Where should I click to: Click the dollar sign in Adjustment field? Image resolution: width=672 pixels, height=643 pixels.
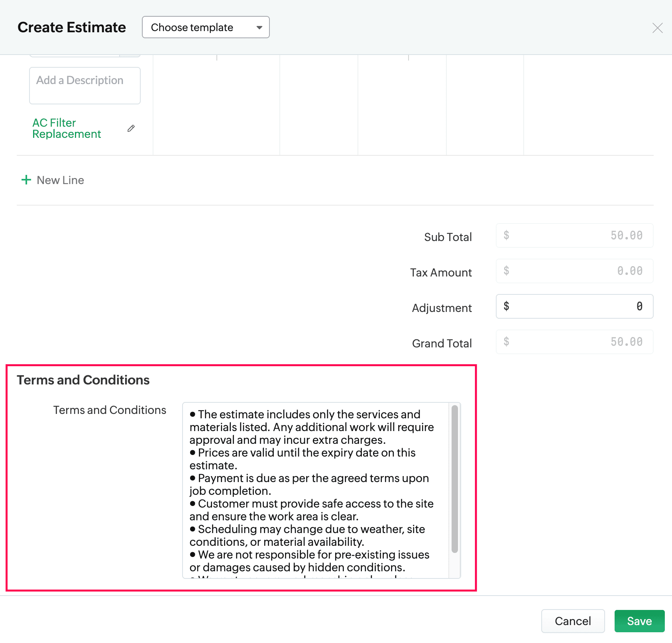click(506, 306)
